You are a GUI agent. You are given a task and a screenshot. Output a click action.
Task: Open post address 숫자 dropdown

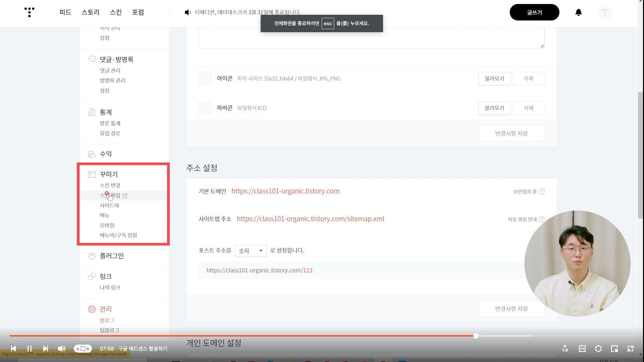point(251,251)
